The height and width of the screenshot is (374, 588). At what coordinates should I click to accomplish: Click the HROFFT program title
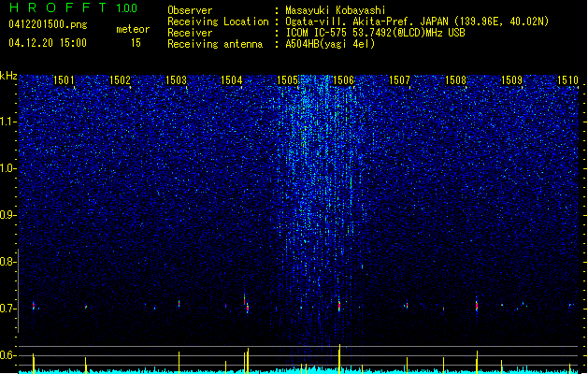(59, 7)
